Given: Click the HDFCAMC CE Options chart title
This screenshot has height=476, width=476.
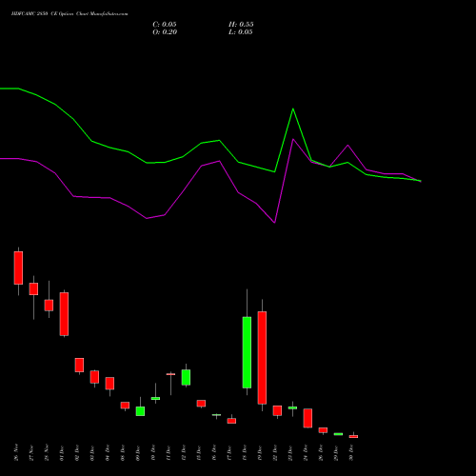Looking at the screenshot, I should pos(69,14).
